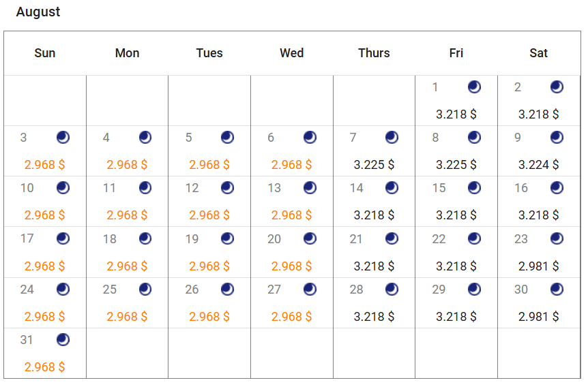Click date number 15 in the calendar
Image resolution: width=588 pixels, height=389 pixels.
click(x=439, y=188)
